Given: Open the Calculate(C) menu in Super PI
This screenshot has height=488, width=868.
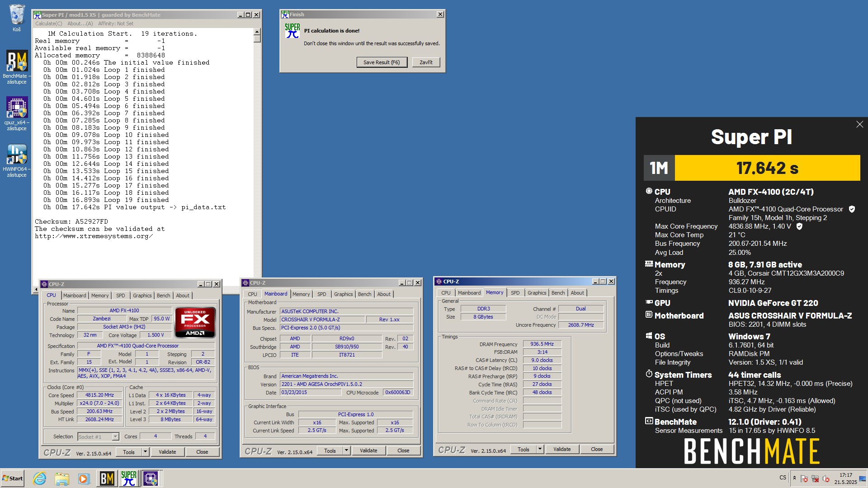Looking at the screenshot, I should coord(49,23).
